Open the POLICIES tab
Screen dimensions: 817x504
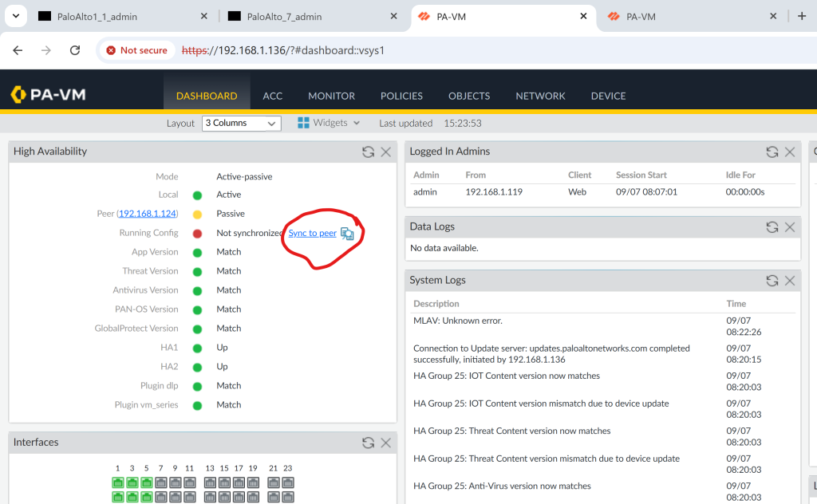point(402,96)
